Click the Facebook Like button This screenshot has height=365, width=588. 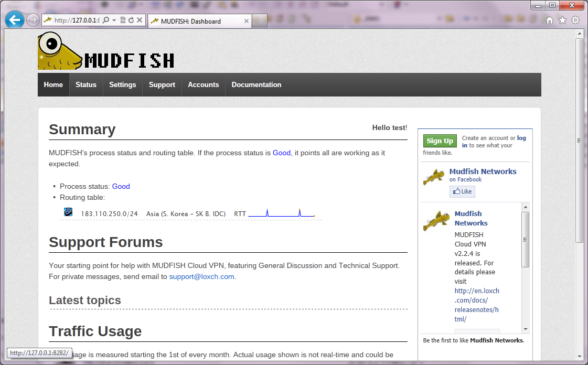point(463,191)
